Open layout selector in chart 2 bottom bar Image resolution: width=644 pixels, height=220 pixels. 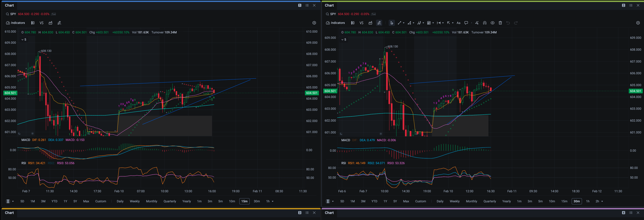click(329, 201)
